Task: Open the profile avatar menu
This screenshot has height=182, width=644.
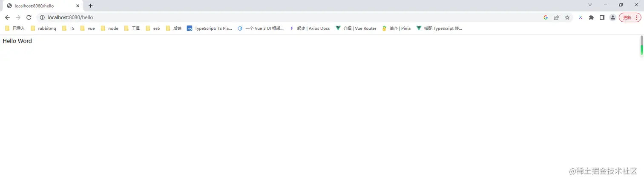Action: click(612, 17)
